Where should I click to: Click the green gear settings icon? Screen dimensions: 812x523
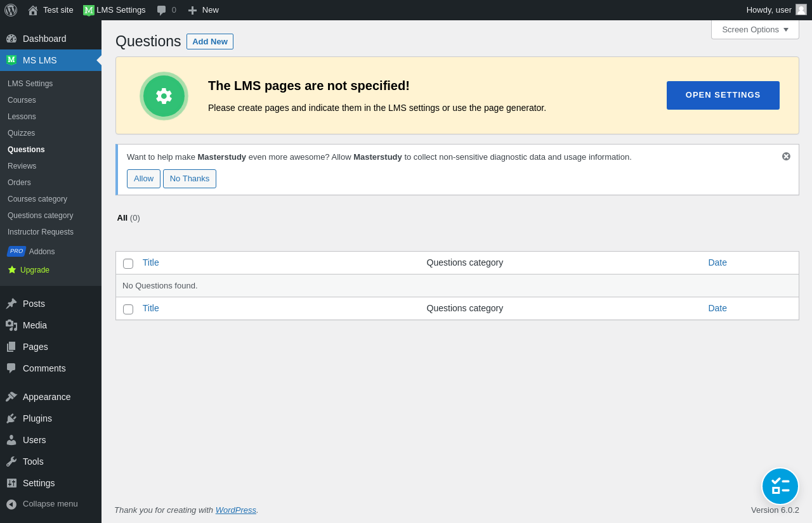(164, 96)
